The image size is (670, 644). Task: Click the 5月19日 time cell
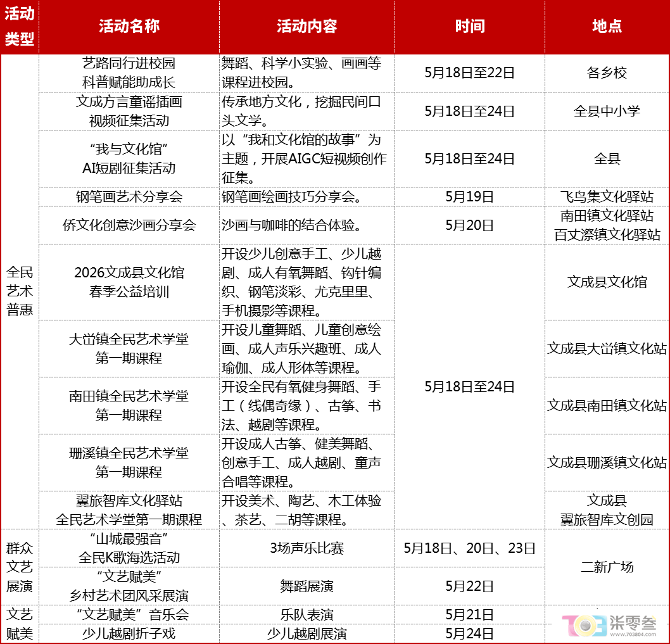pos(470,196)
